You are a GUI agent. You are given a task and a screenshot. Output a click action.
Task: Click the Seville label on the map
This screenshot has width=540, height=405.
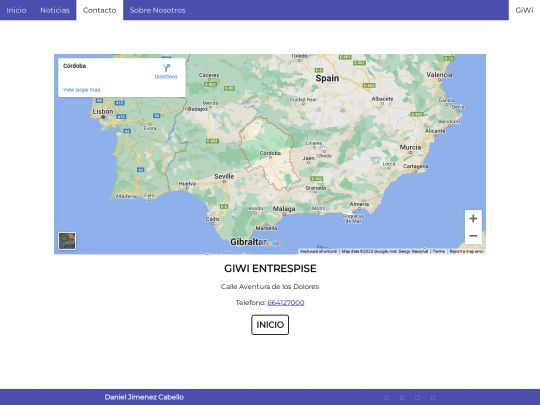pos(224,176)
